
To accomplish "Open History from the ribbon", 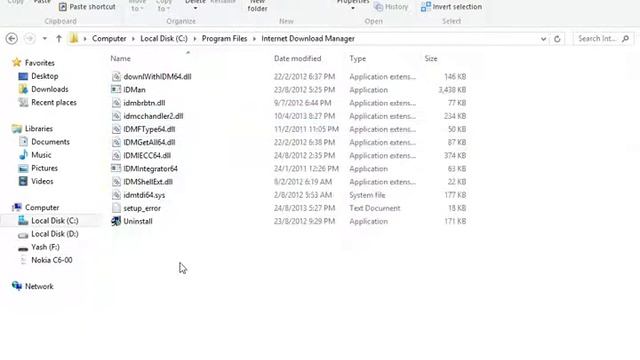I will pyautogui.click(x=391, y=7).
